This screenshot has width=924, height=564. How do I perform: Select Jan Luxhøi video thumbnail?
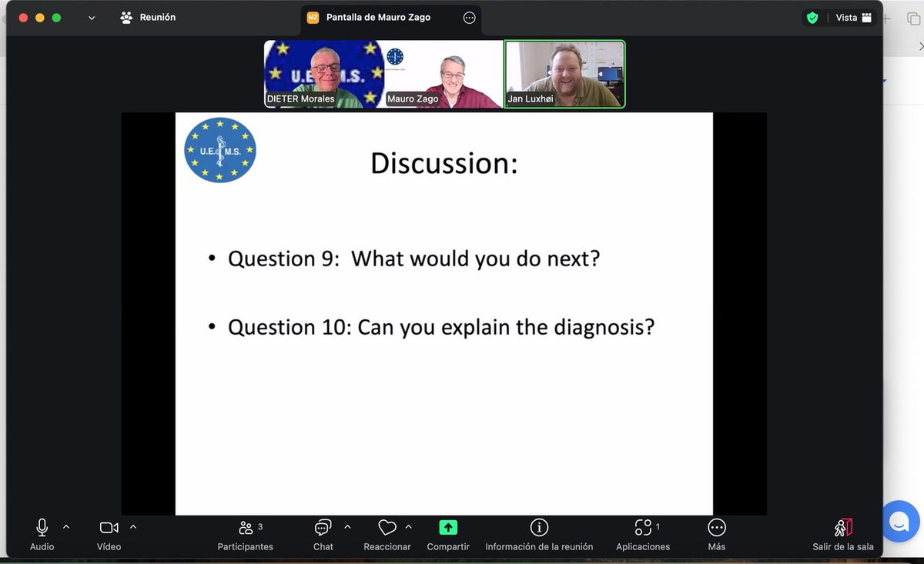point(564,74)
